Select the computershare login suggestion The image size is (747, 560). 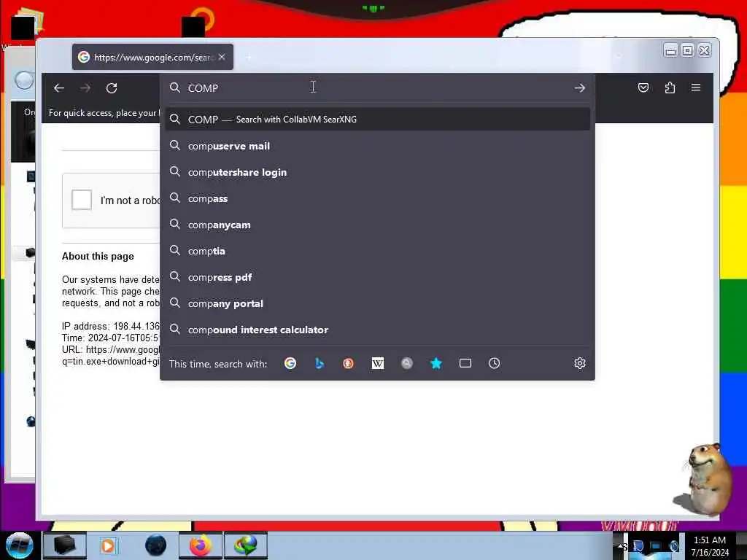pos(377,172)
